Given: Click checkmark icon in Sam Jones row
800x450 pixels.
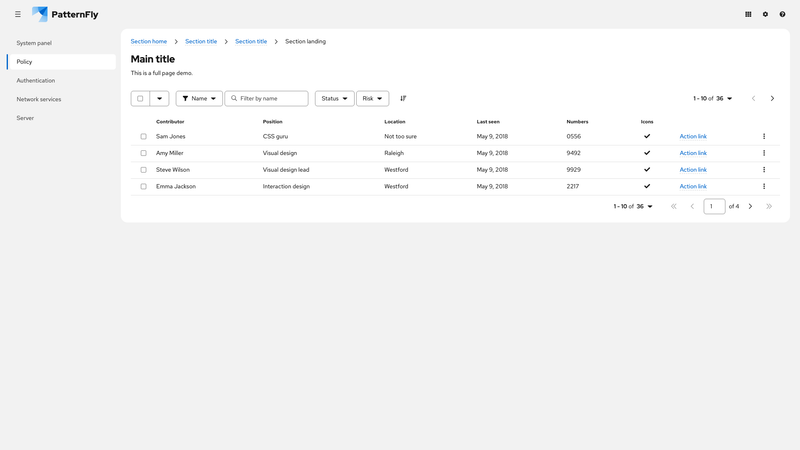Looking at the screenshot, I should tap(647, 136).
